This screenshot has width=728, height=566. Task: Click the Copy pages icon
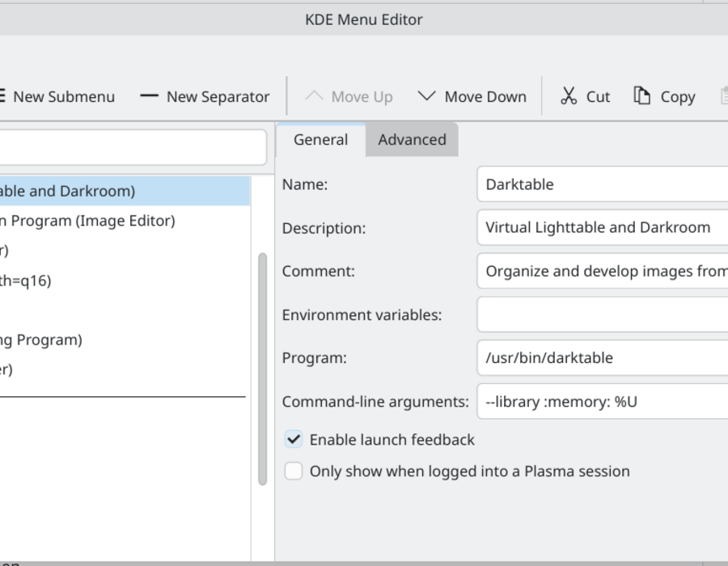pyautogui.click(x=641, y=95)
